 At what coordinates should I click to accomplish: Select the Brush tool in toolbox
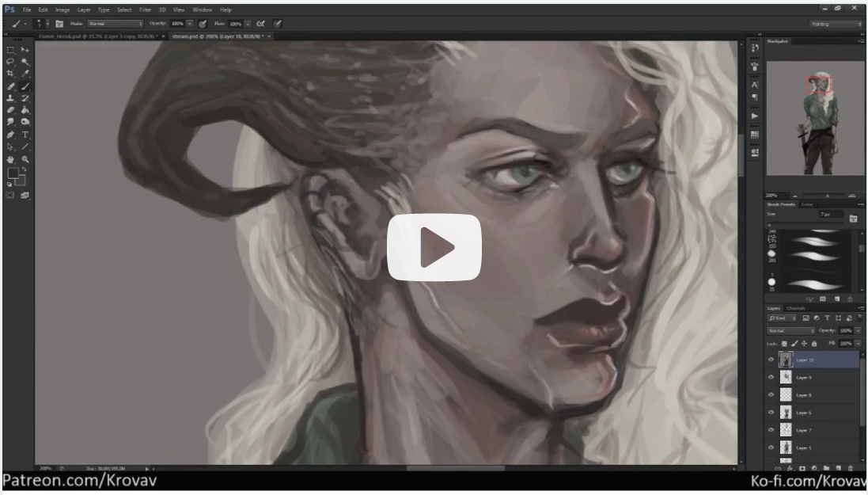25,86
